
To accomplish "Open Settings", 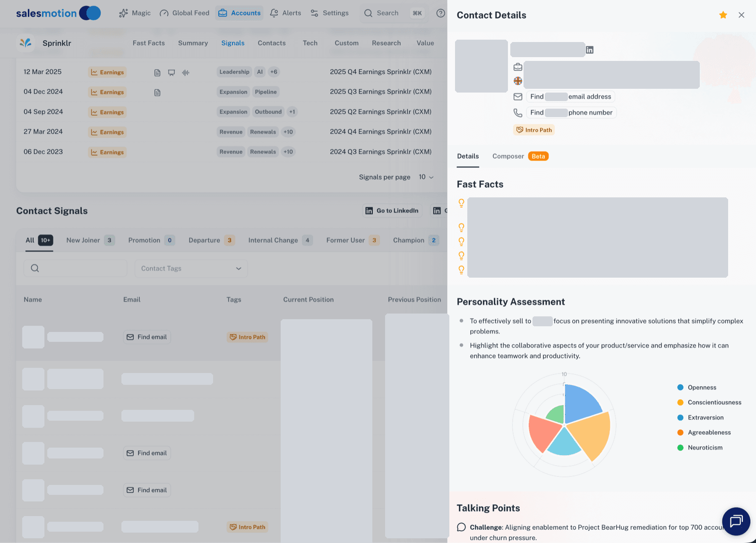I will click(329, 13).
